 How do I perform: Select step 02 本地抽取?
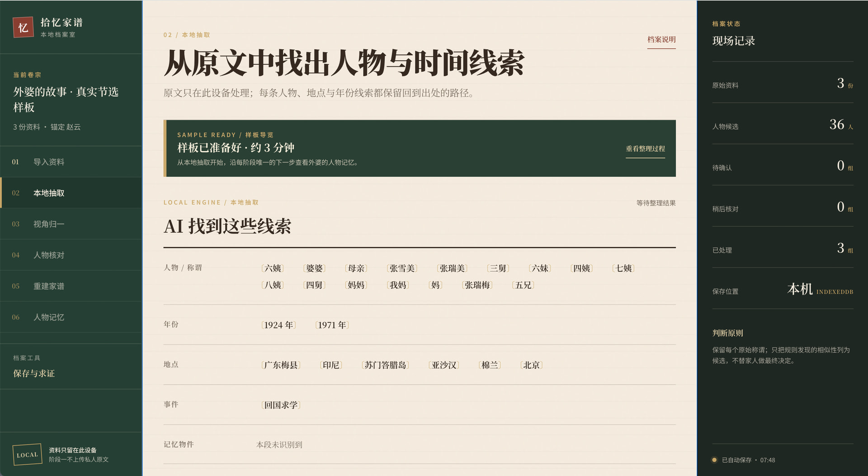tap(71, 193)
